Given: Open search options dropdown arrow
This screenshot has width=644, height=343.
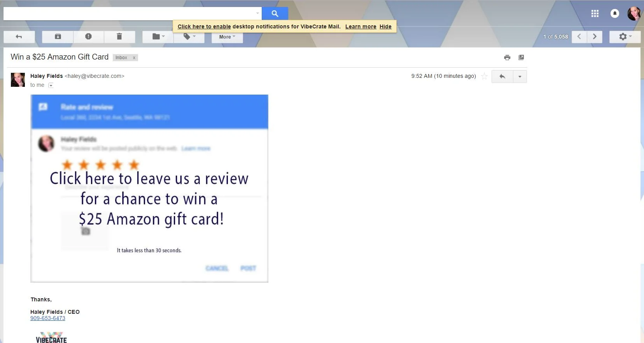Looking at the screenshot, I should tap(257, 14).
